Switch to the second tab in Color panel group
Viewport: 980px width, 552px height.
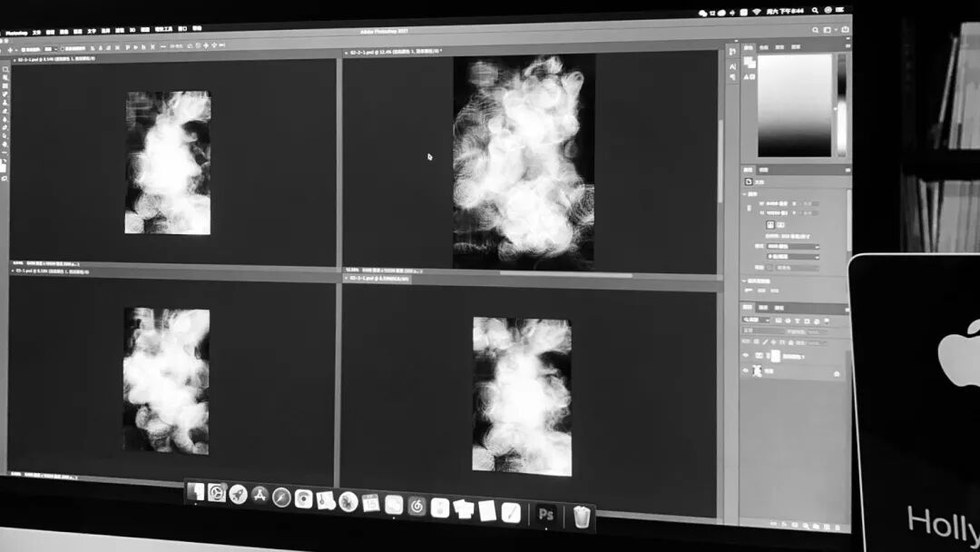[x=764, y=47]
